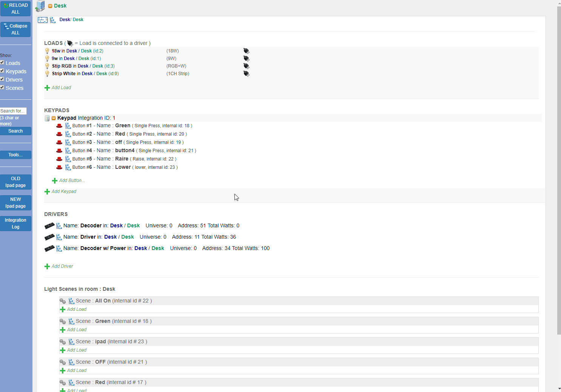Click the gears icon for All On scene
This screenshot has width=561, height=392.
pos(63,301)
